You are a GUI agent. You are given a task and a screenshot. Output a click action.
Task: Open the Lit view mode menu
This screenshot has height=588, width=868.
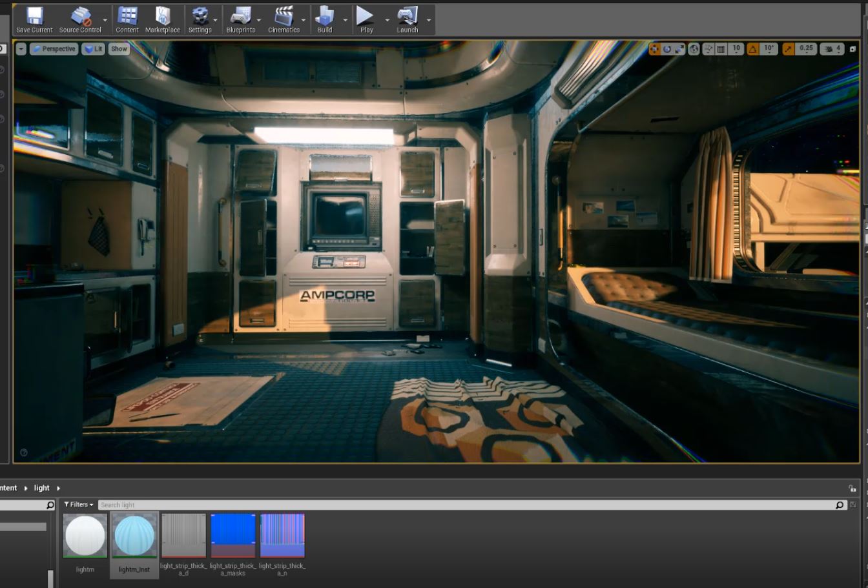click(x=94, y=49)
